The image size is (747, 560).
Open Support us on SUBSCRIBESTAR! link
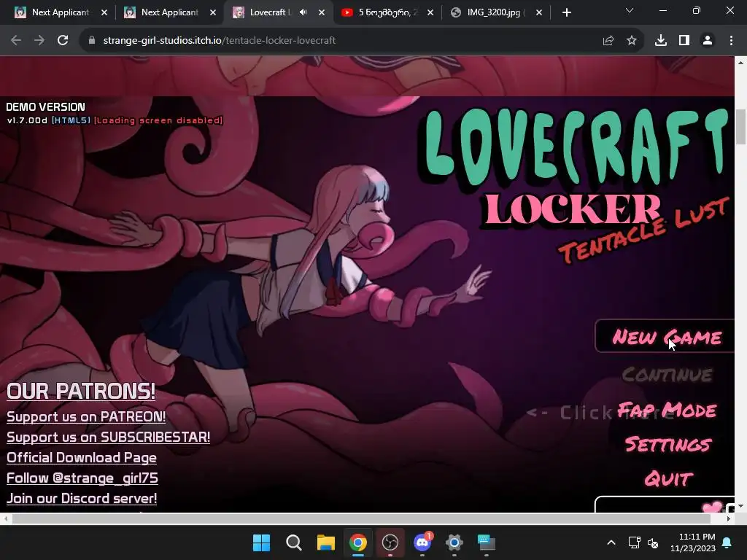click(x=108, y=437)
